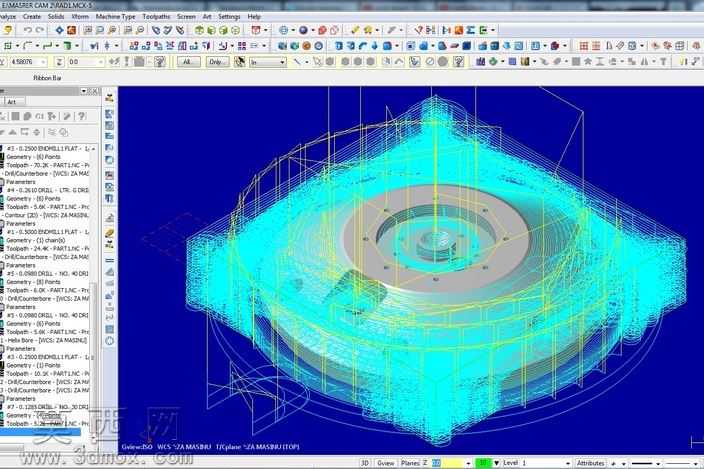704x469 pixels.
Task: Select '#1 - 0.5000 ENDMILL1 FLAT' tool row
Action: pos(48,232)
